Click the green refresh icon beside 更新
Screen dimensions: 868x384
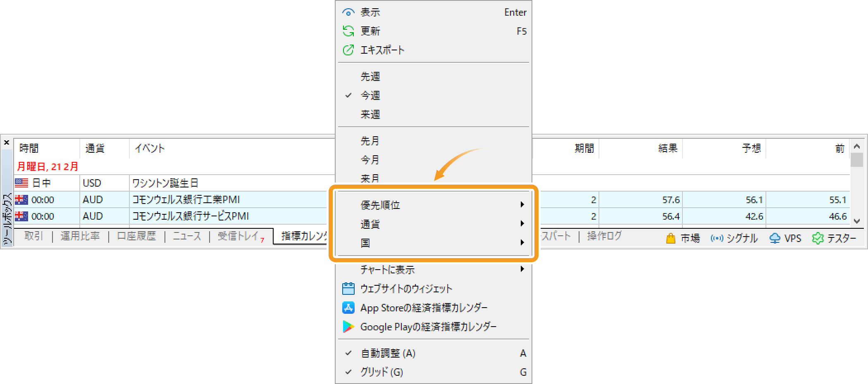click(x=348, y=31)
